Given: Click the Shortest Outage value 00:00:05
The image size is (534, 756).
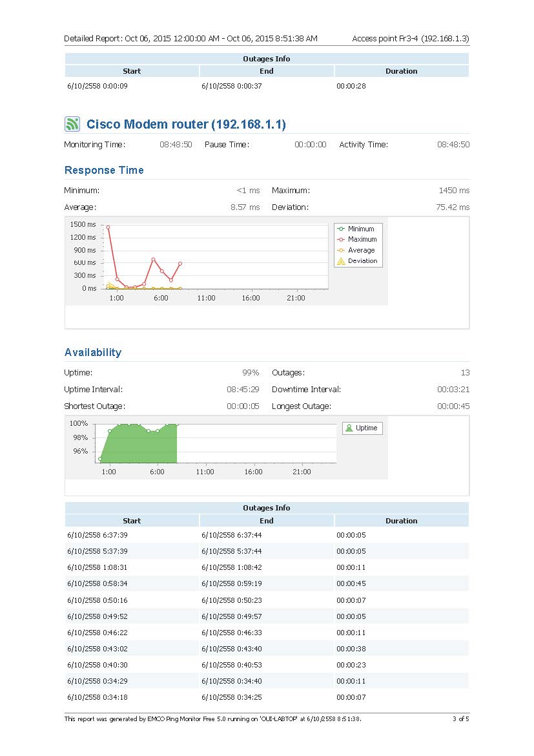Looking at the screenshot, I should 243,406.
